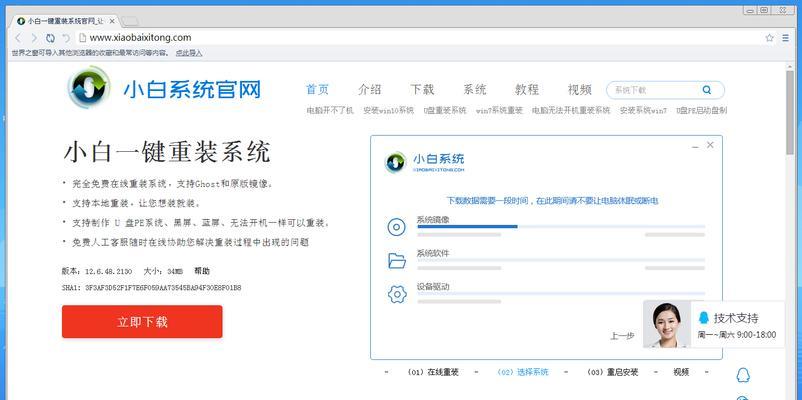The width and height of the screenshot is (802, 400).
Task: Reload the page with the refresh icon
Action: pyautogui.click(x=50, y=38)
